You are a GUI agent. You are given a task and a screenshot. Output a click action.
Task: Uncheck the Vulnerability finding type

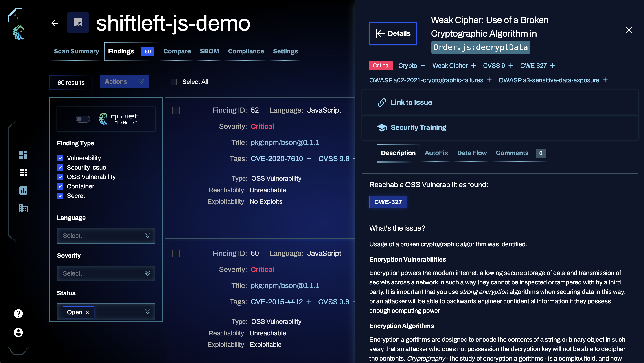point(60,158)
